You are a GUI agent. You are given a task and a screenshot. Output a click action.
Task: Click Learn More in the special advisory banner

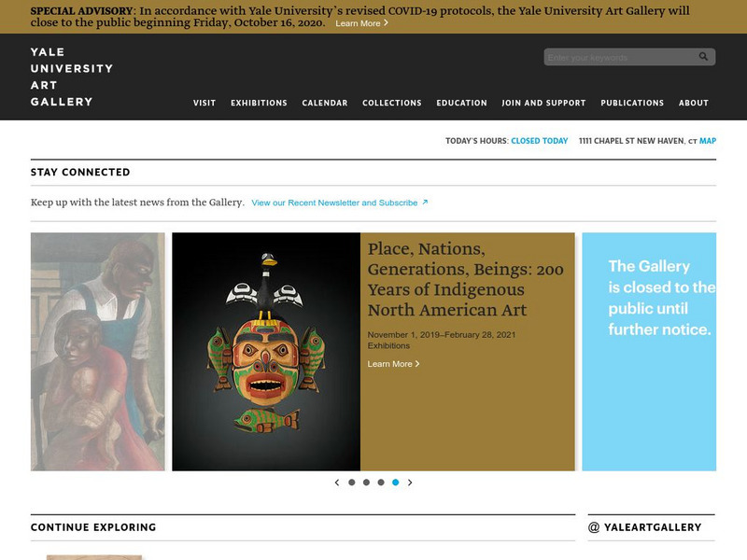click(x=361, y=23)
